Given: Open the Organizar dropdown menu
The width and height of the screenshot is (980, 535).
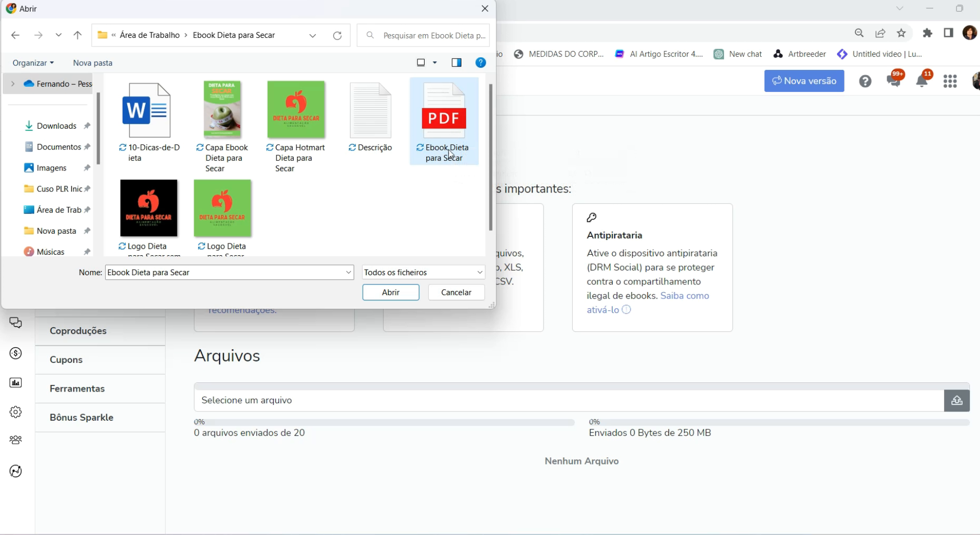Looking at the screenshot, I should click(33, 63).
